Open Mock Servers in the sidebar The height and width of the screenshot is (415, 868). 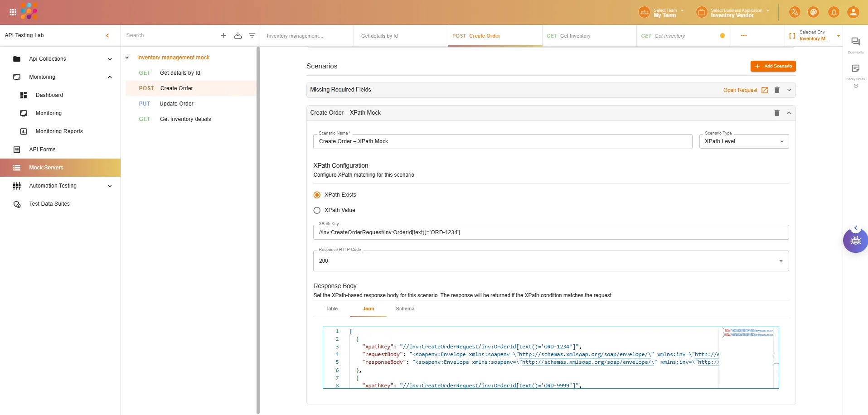tap(60, 168)
